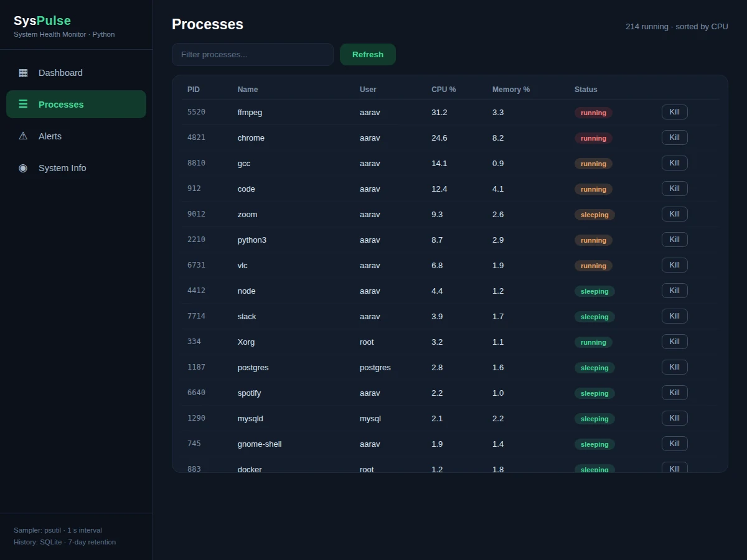Kill the gcc process
This screenshot has width=747, height=560.
coord(674,163)
